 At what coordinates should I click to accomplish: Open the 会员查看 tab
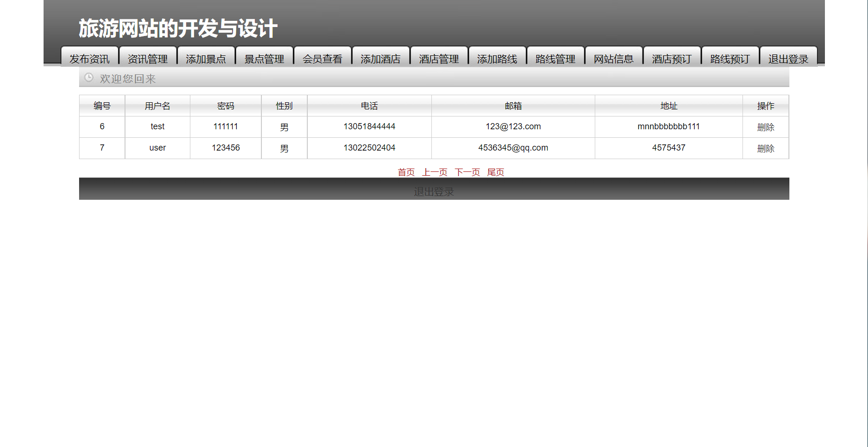coord(322,56)
